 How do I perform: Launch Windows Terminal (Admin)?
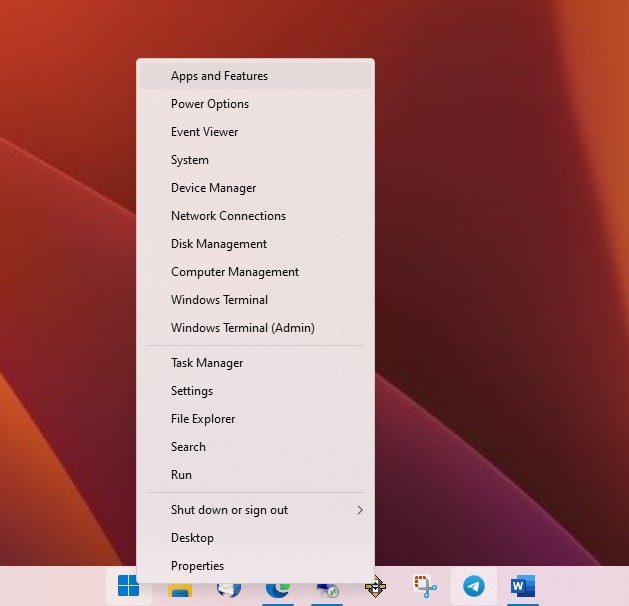243,328
